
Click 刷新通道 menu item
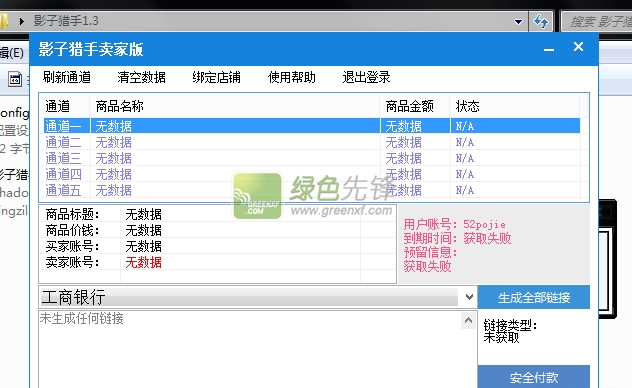coord(67,77)
